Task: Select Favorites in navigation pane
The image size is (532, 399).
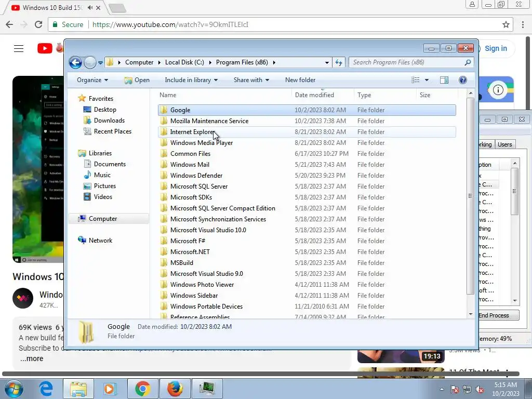Action: pyautogui.click(x=101, y=98)
